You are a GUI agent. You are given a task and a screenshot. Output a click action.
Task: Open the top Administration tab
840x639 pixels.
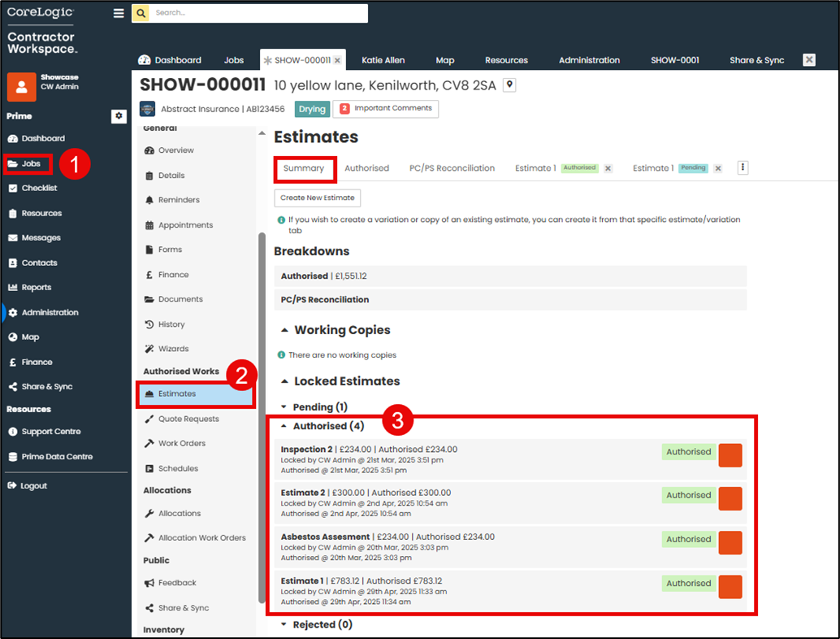point(589,60)
